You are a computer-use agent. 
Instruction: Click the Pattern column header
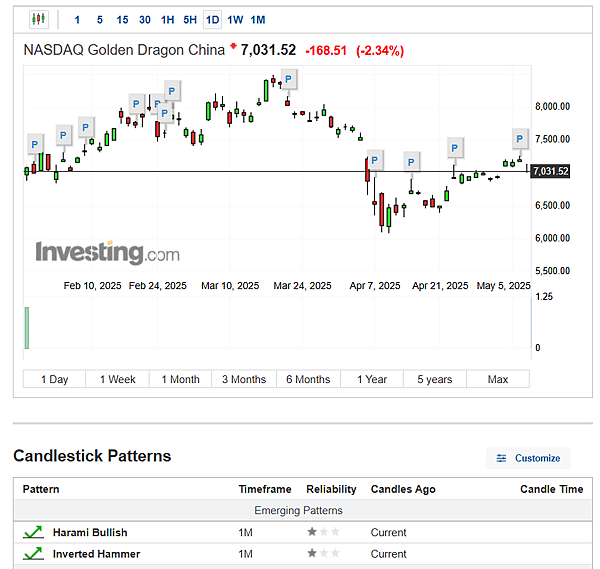click(41, 489)
